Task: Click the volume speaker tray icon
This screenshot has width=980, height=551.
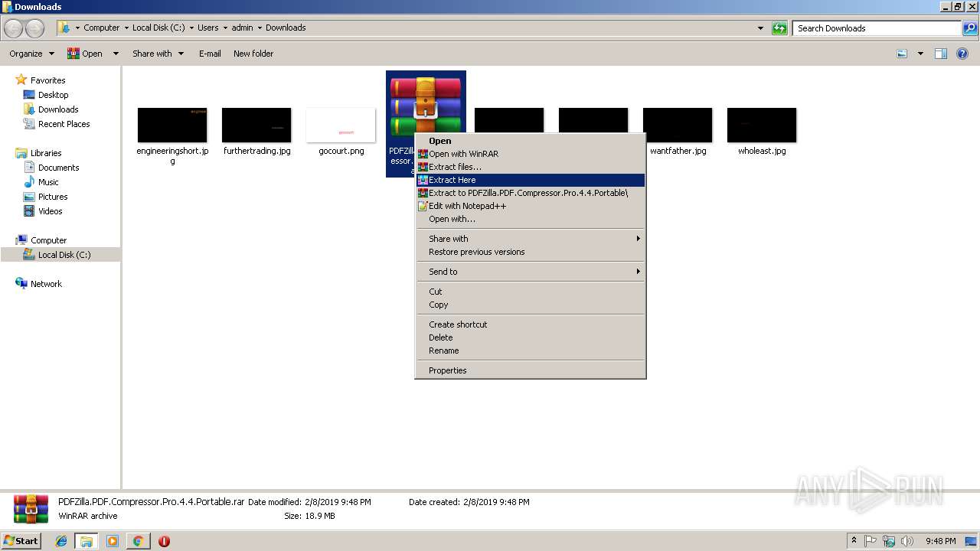Action: 907,541
